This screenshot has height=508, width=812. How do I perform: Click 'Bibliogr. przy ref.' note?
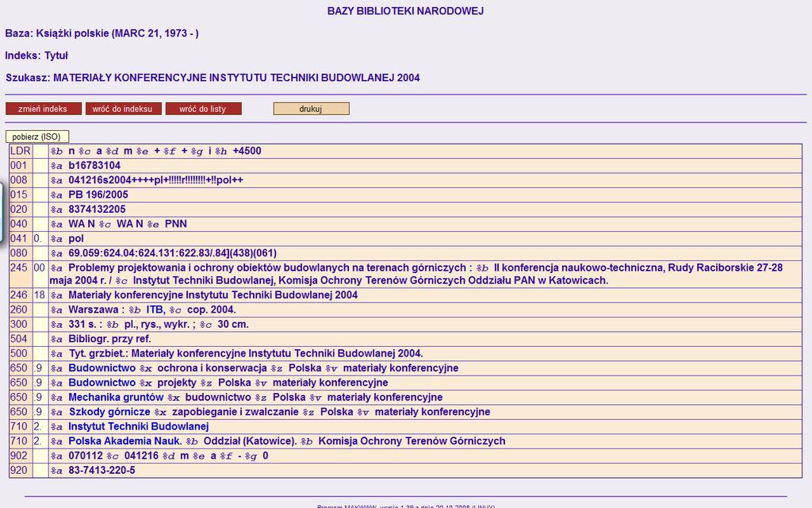[x=109, y=338]
